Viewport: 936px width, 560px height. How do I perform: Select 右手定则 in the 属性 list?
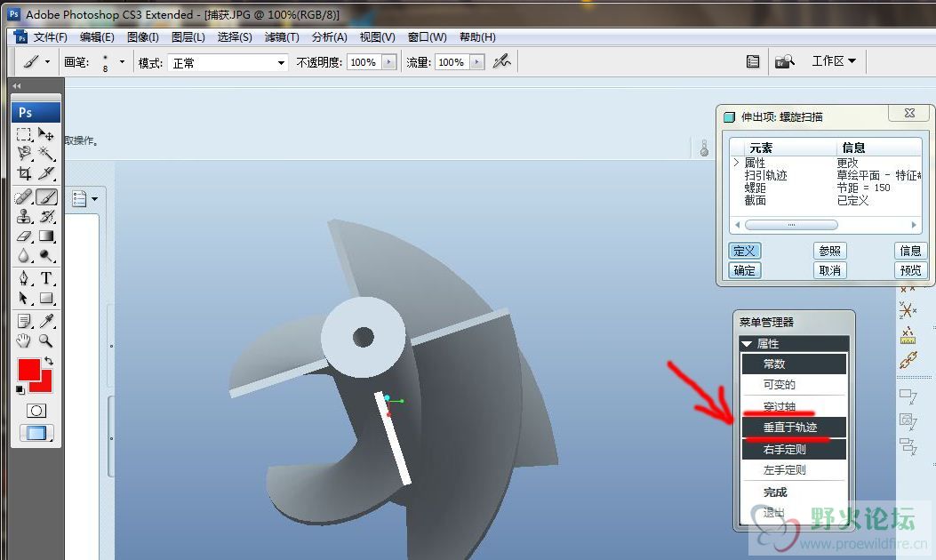tap(784, 449)
